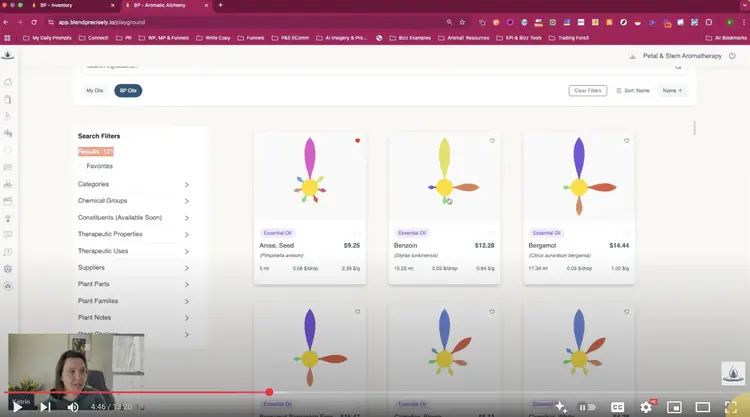Play the video with the play button
This screenshot has height=417, width=750.
coord(17,407)
